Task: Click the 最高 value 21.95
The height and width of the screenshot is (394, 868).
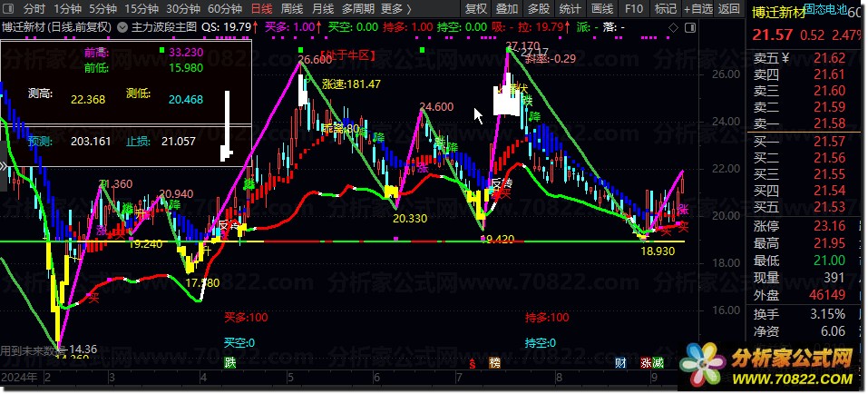Action: [830, 242]
